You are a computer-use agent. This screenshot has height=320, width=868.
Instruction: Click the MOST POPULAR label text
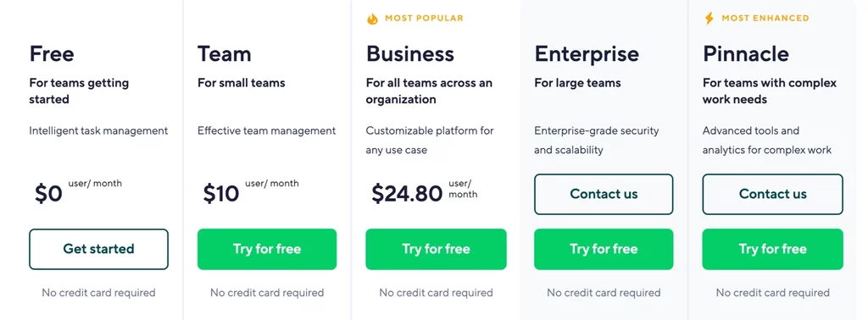[424, 19]
